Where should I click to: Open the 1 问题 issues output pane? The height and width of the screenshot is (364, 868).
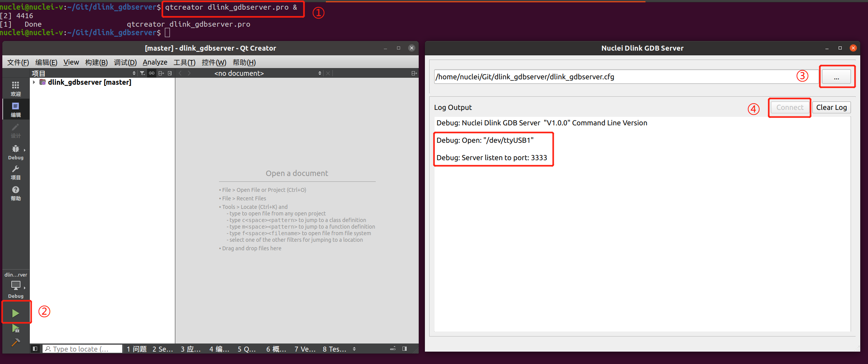[137, 349]
